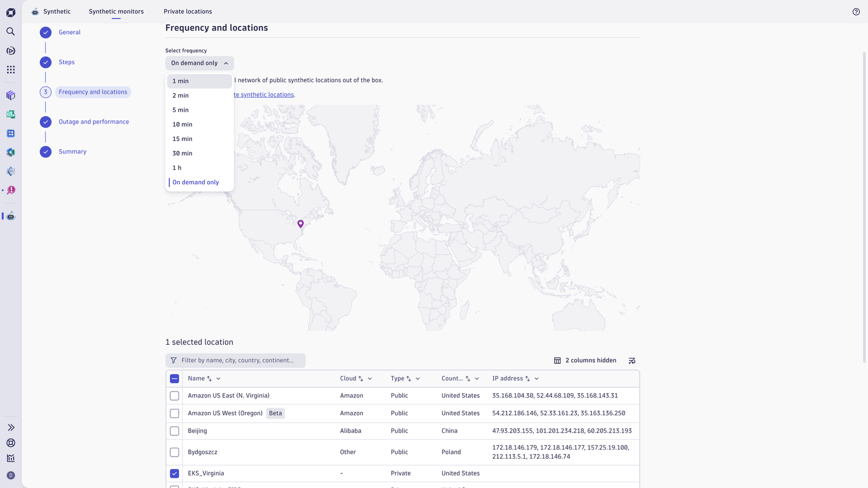Toggle the select-all header checkbox
868x488 pixels.
click(x=175, y=378)
